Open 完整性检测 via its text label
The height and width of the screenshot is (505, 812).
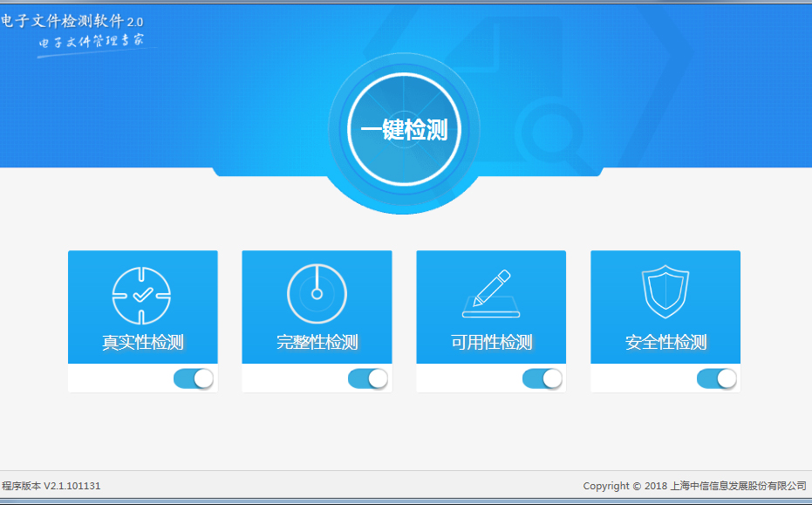pyautogui.click(x=317, y=343)
